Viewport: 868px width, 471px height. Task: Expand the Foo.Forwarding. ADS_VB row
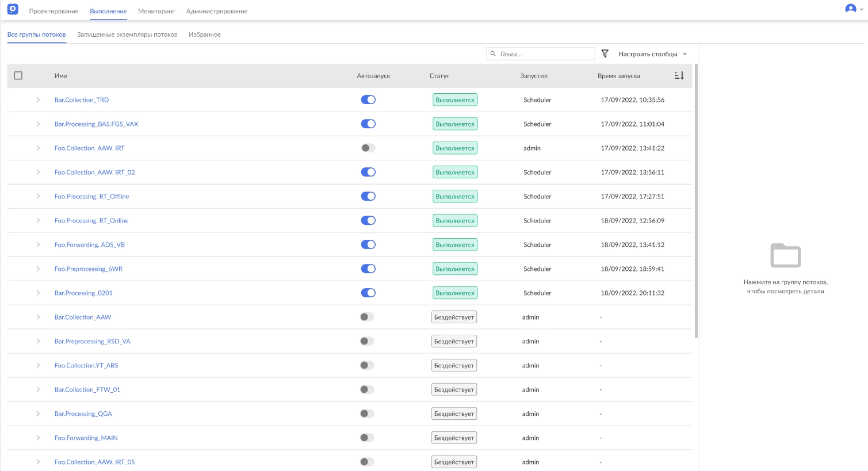tap(38, 245)
